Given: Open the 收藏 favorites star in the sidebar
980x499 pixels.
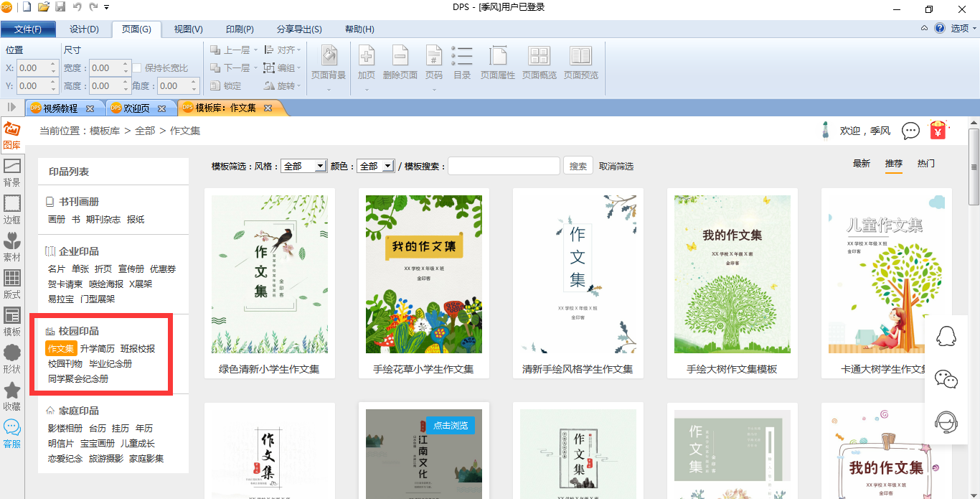Looking at the screenshot, I should point(12,396).
